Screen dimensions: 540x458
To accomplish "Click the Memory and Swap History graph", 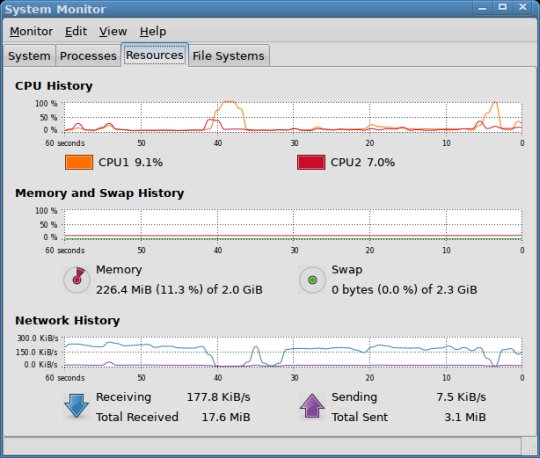I will 293,224.
